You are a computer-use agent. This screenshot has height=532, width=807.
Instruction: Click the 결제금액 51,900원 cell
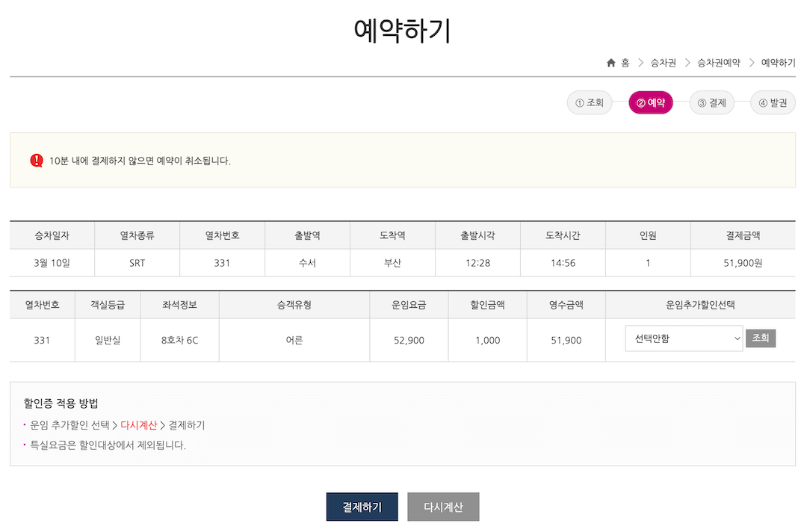pos(743,263)
